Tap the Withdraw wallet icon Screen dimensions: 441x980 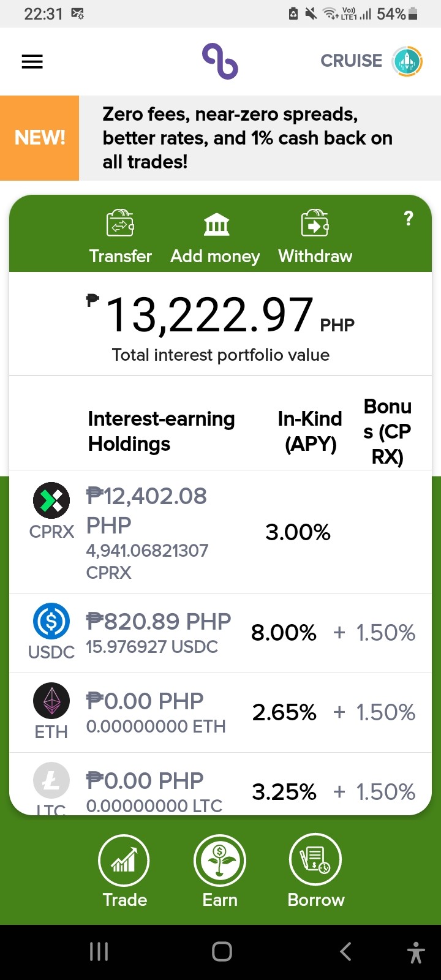tap(315, 223)
